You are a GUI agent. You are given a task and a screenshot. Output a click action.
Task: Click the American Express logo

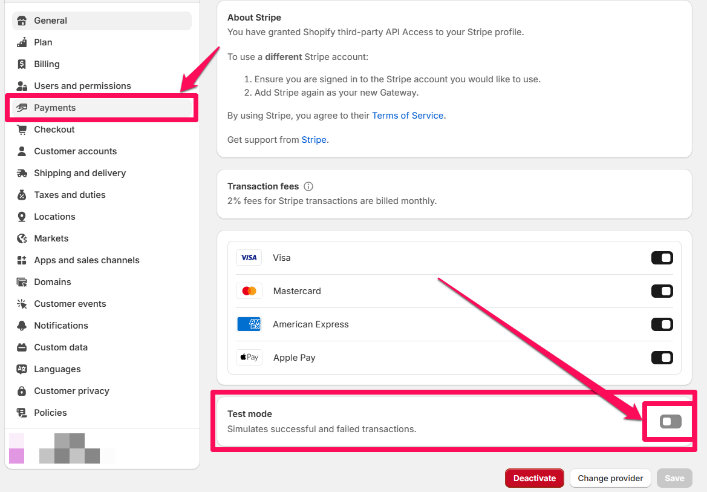249,324
